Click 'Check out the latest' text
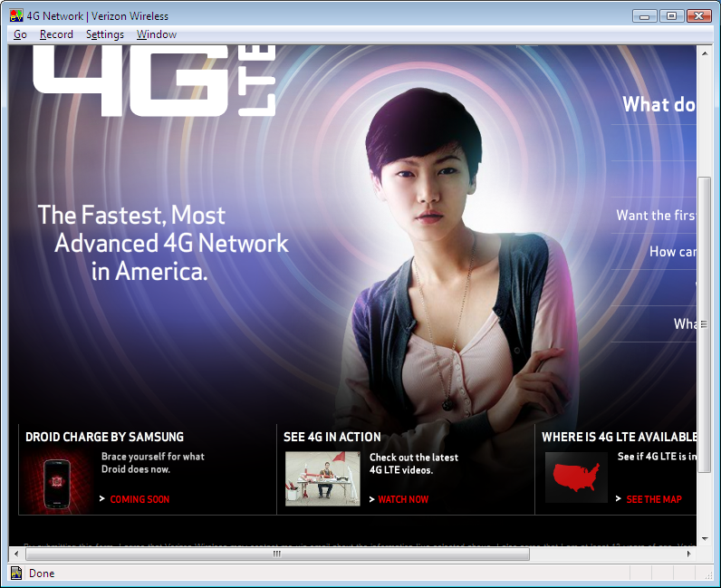 (x=414, y=458)
